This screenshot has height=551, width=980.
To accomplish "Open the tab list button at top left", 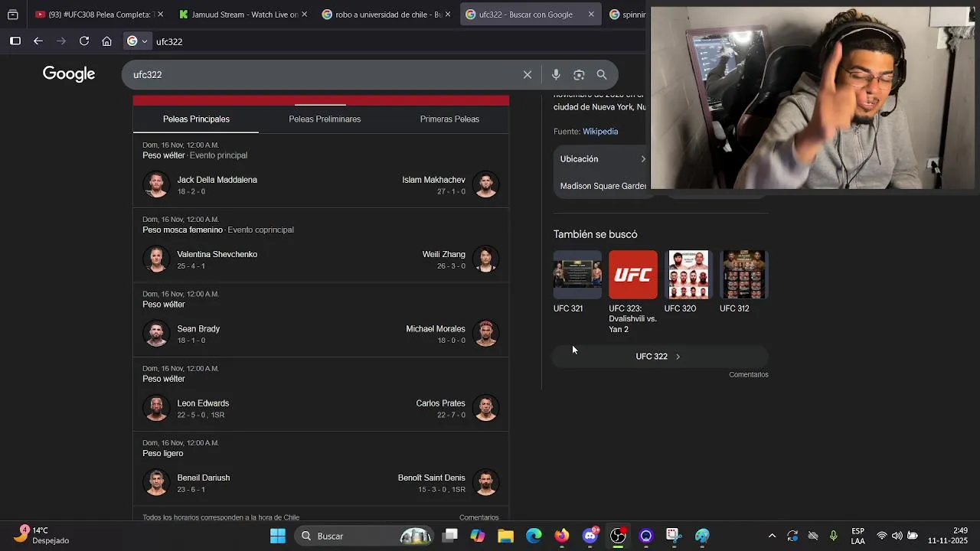I will coord(13,15).
